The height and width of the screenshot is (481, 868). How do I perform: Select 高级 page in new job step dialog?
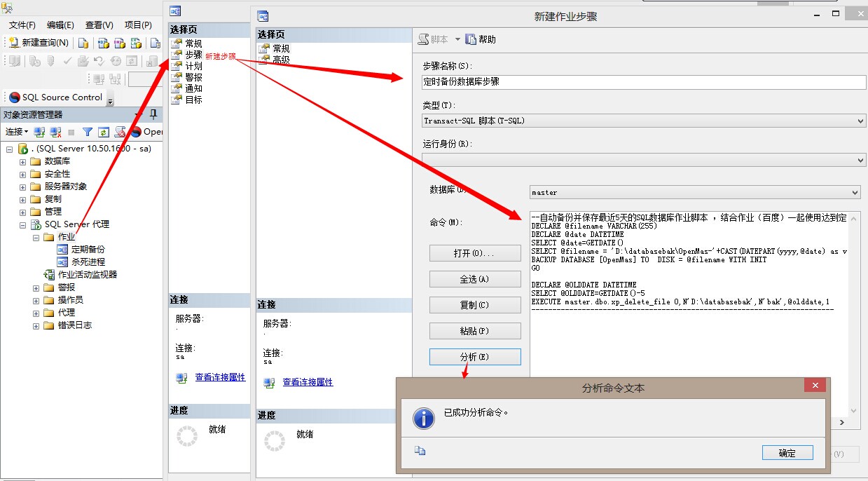[281, 60]
